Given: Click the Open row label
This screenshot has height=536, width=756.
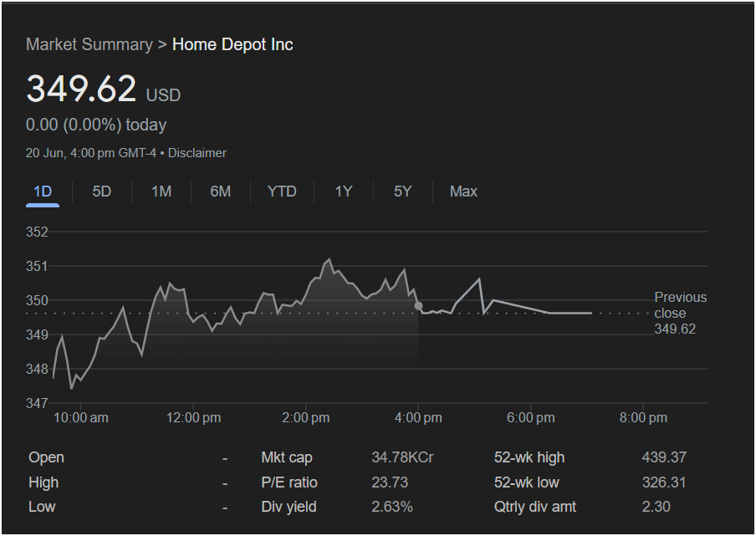Looking at the screenshot, I should pos(46,457).
